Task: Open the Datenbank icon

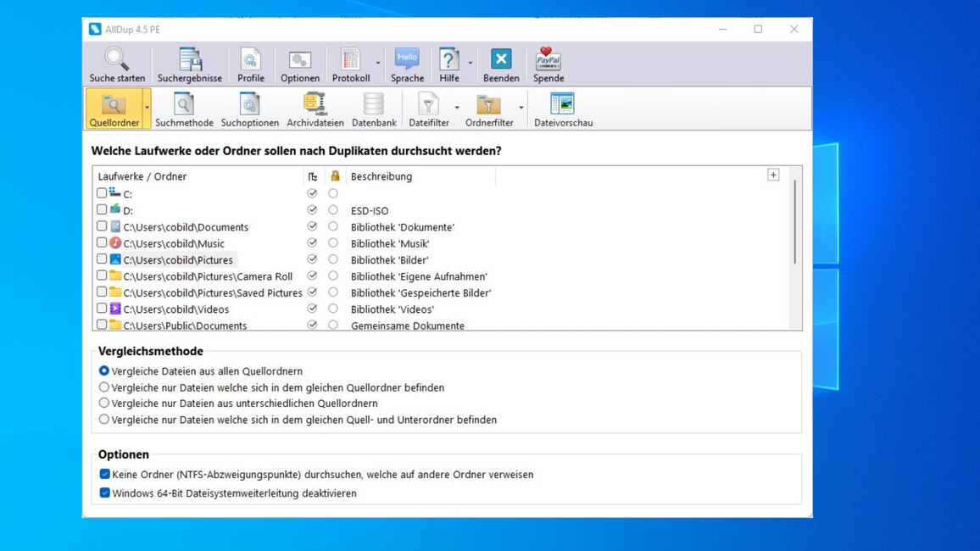Action: [374, 105]
